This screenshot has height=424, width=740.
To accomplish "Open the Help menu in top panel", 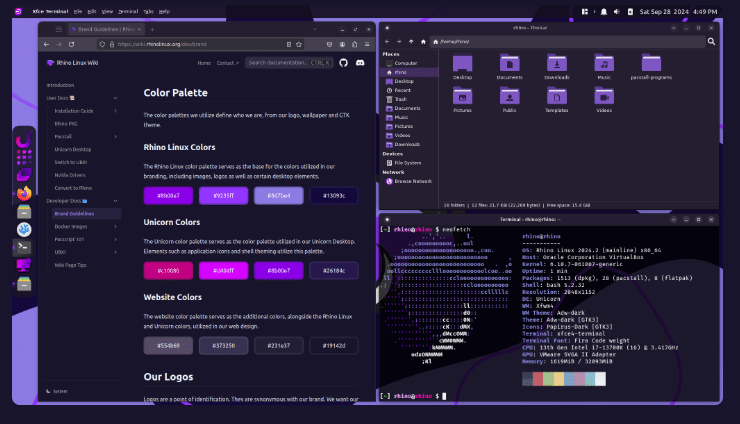I will (164, 11).
